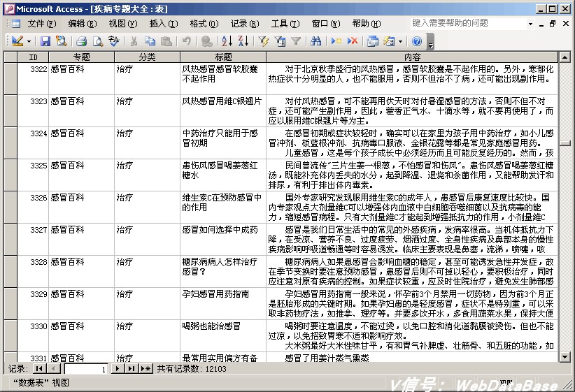Screen dimensions: 575x392
Task: Click the vertical scrollbar thumb
Action: coord(565,143)
